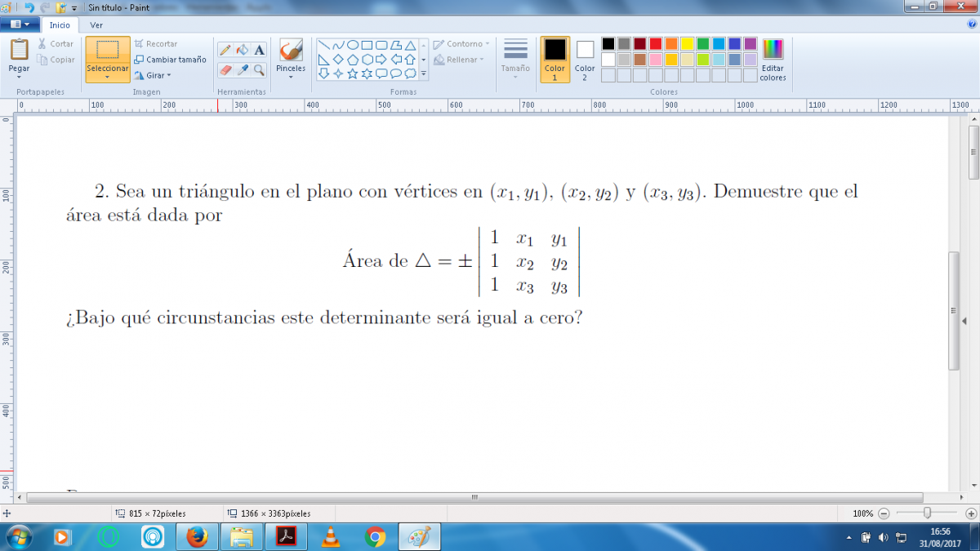Open Cambiar tamaño resize dialog
This screenshot has width=980, height=551.
[170, 60]
